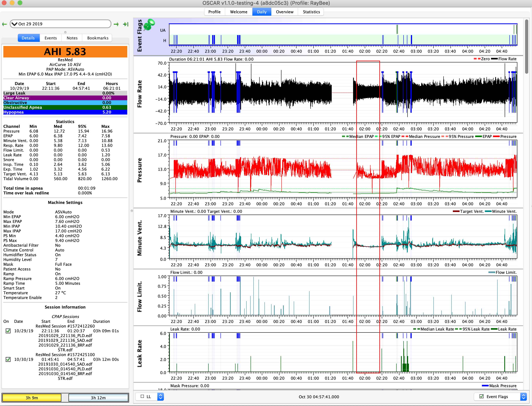Image resolution: width=532 pixels, height=406 pixels.
Task: Toggle the 10/30/19 session checkbox
Action: click(x=8, y=359)
